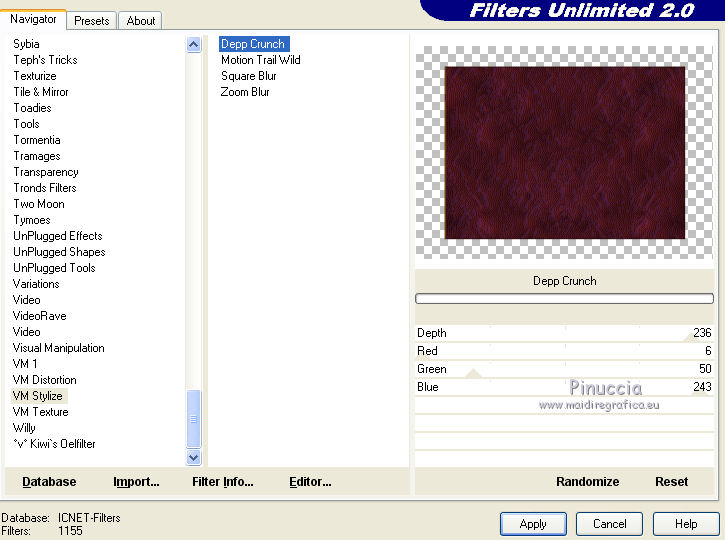Select the Transparency category
Viewport: 725px width, 540px height.
point(46,172)
